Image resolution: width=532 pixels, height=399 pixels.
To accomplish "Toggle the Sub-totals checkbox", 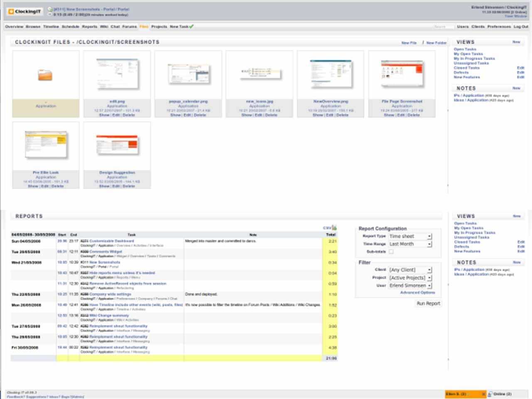I will tap(391, 251).
